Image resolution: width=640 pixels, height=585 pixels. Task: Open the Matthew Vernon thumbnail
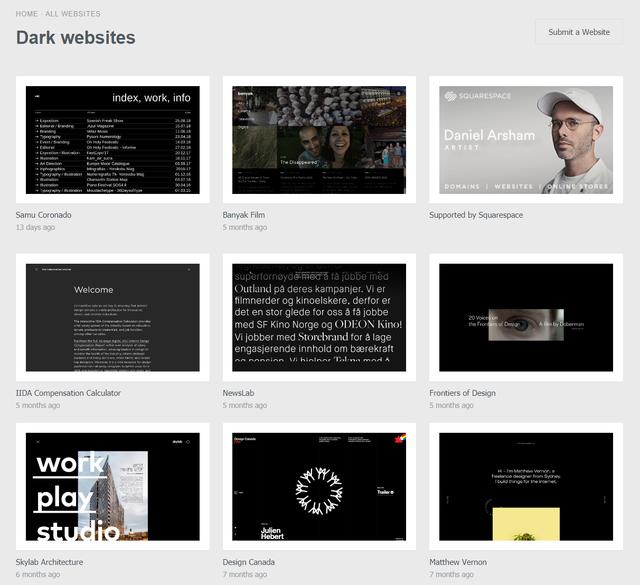click(x=526, y=487)
